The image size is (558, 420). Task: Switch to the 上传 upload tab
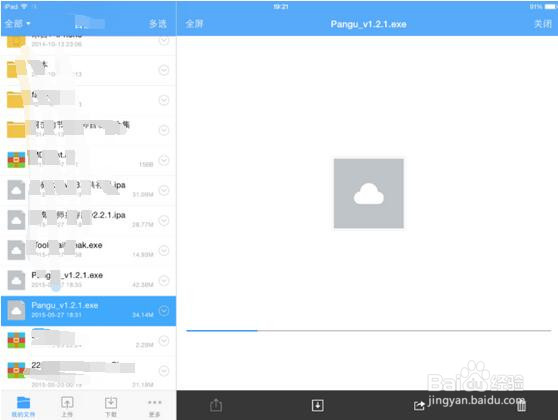tap(67, 406)
